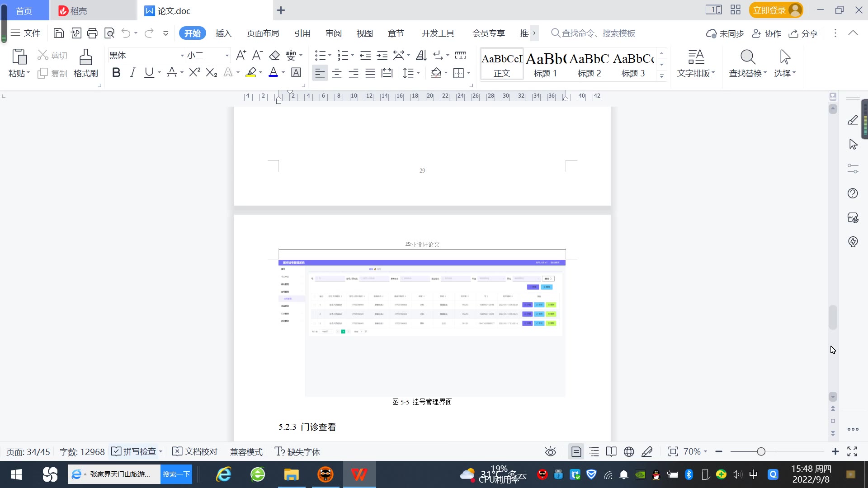Open the font name dropdown 黑体
Viewport: 868px width, 488px height.
(x=182, y=55)
